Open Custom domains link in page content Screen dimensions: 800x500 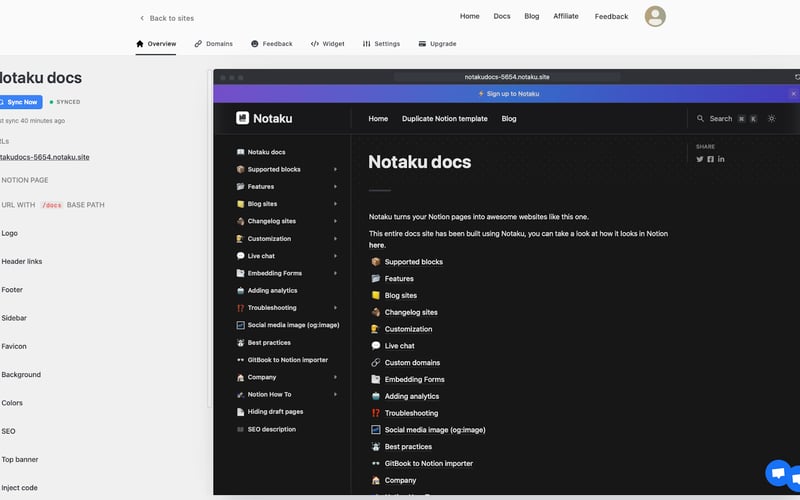(x=412, y=363)
